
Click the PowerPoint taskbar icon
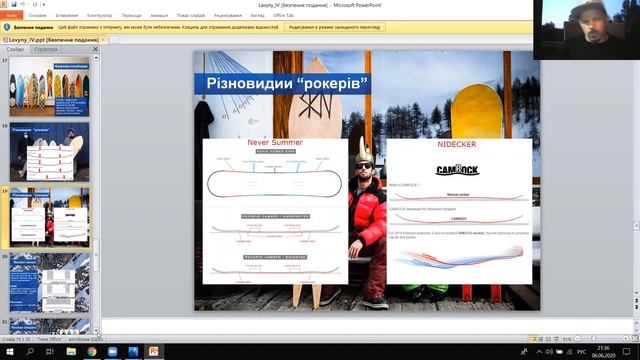(x=153, y=351)
